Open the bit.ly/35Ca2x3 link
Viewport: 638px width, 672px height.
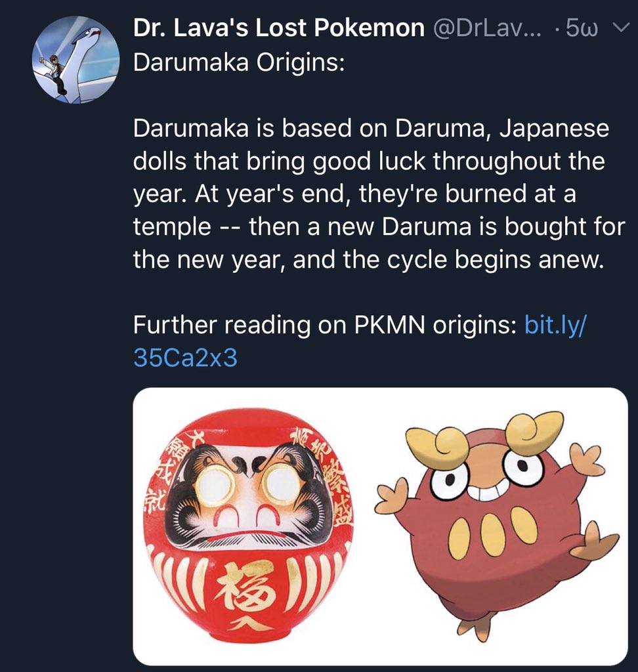[x=359, y=341]
